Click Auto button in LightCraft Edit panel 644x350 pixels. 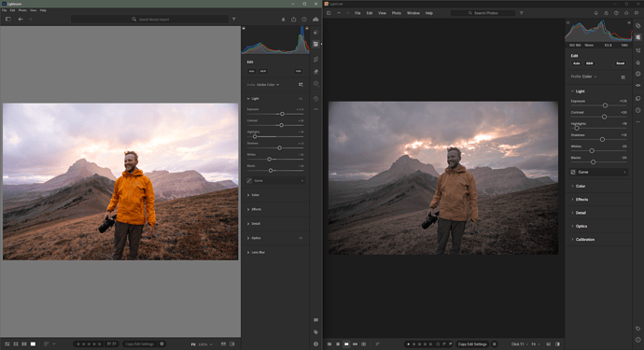(x=577, y=63)
